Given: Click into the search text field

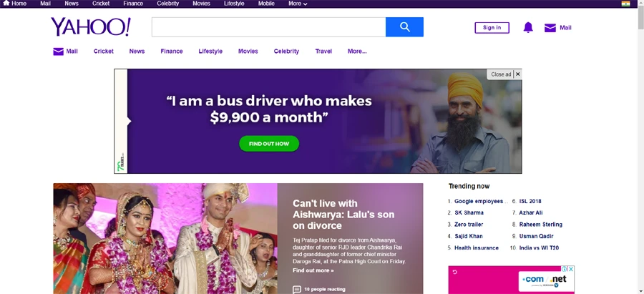Looking at the screenshot, I should coord(268,27).
